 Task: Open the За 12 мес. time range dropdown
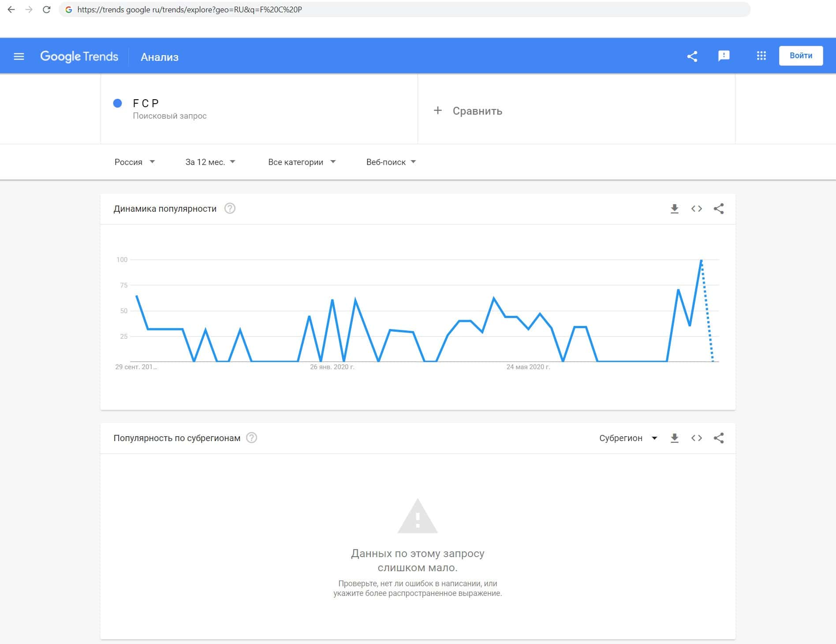coord(210,162)
